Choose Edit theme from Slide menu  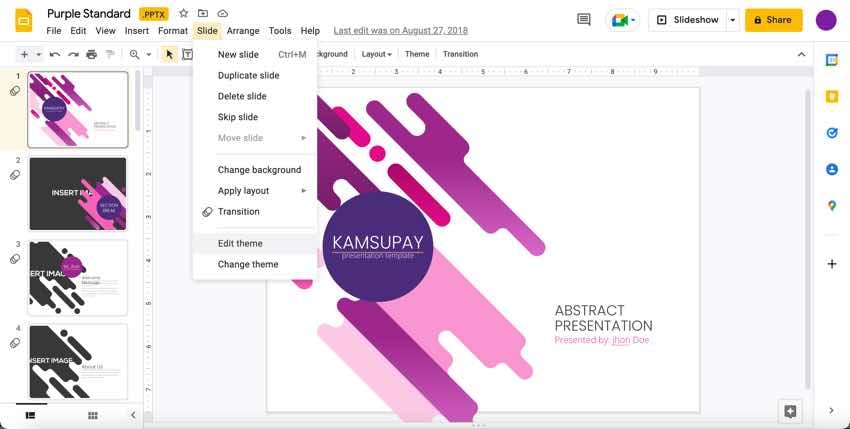pyautogui.click(x=240, y=243)
